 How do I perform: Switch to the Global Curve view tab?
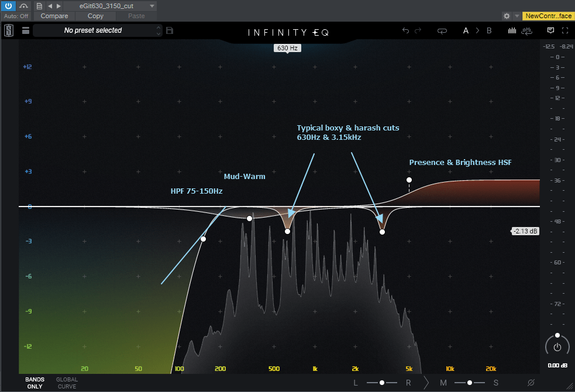click(x=67, y=383)
